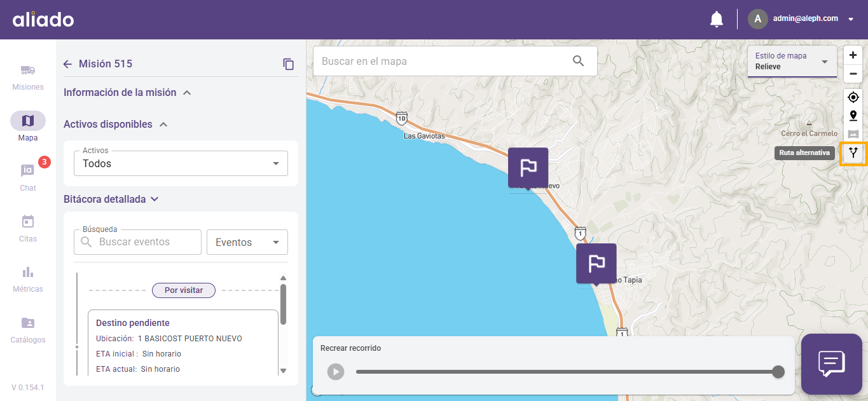868x401 pixels.
Task: Center map on my location icon
Action: pyautogui.click(x=853, y=97)
